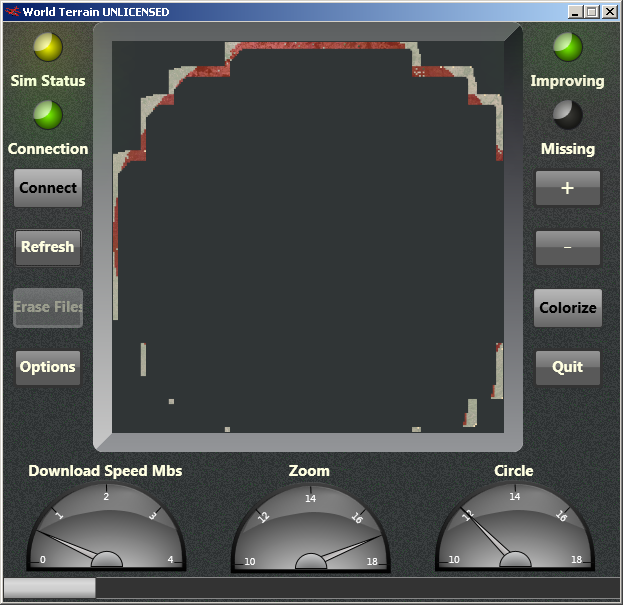Viewport: 623px width, 605px height.
Task: Click the progress bar at the bottom
Action: coord(312,588)
